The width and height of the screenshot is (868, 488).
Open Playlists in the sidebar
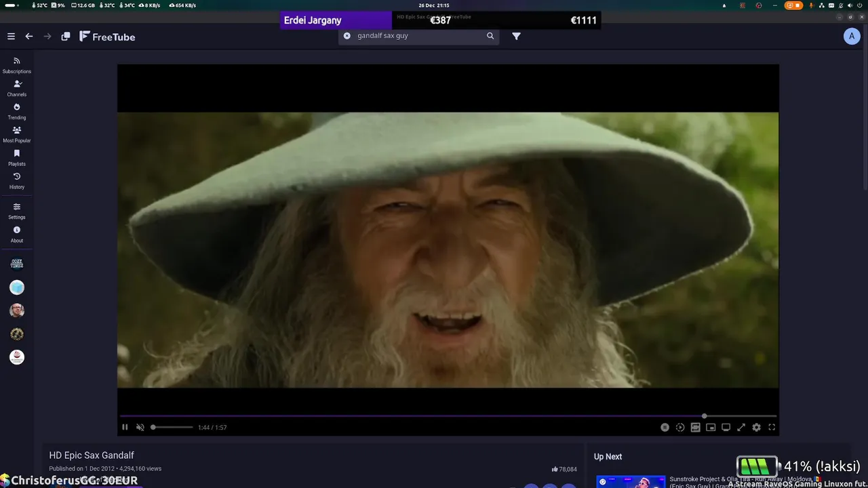17,157
